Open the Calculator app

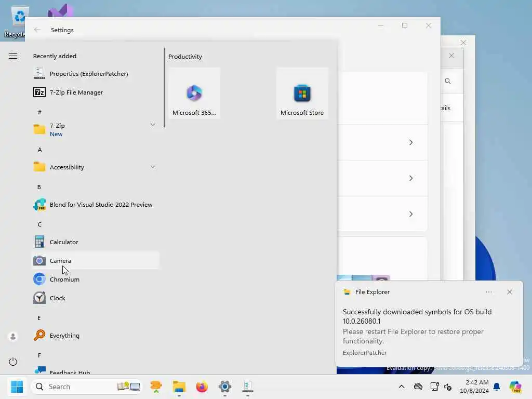[96, 242]
